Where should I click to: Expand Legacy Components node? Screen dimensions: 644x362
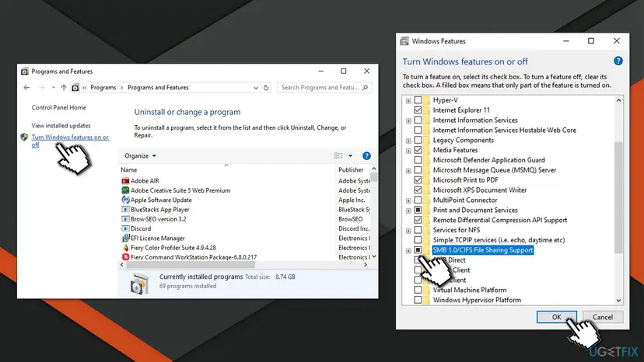pos(408,141)
